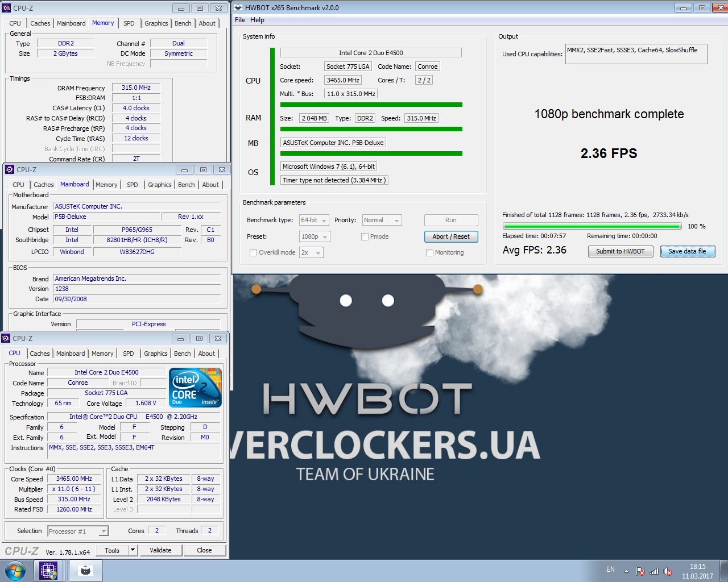This screenshot has height=582, width=728.
Task: Click the CPU-Z Close button
Action: pos(204,550)
